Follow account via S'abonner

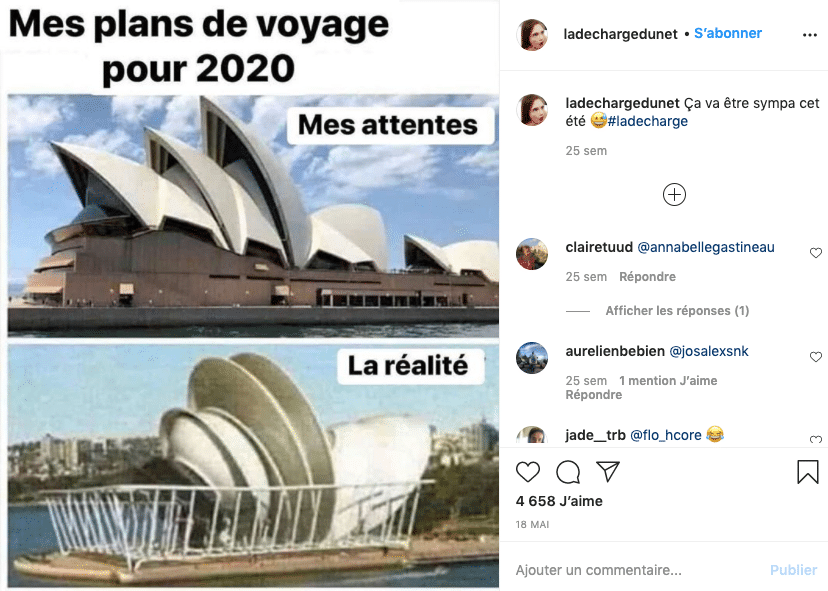[728, 33]
